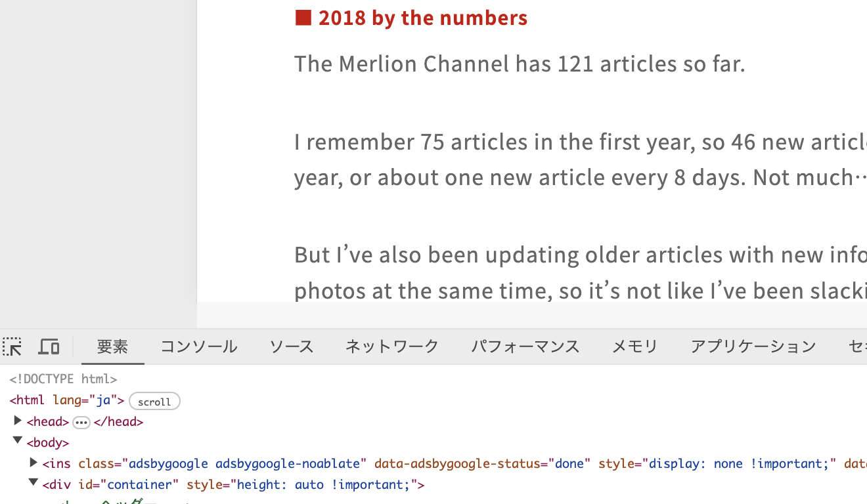
Task: Open the ネットワーク tab
Action: [392, 346]
